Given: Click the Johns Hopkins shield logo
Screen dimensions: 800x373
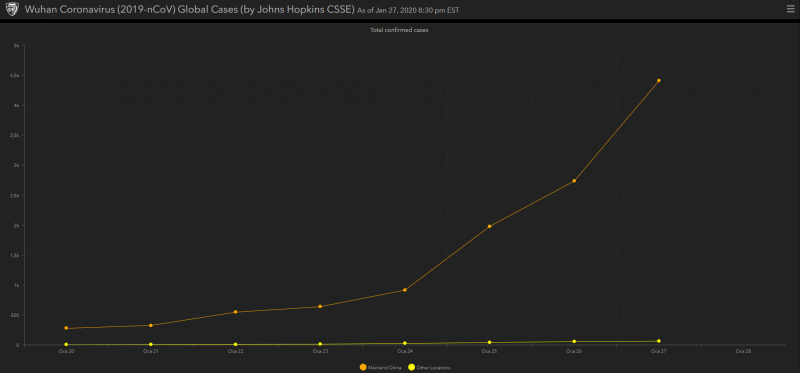Looking at the screenshot, I should [x=12, y=9].
